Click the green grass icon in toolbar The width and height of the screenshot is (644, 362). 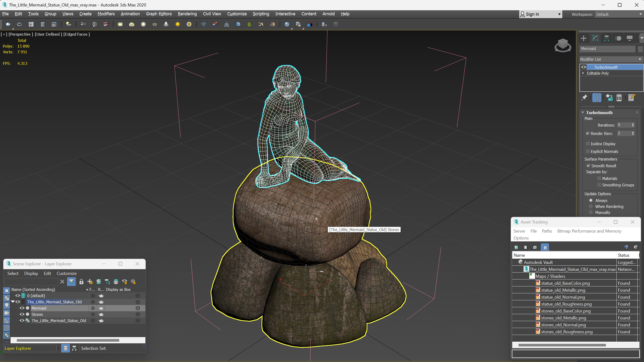tap(249, 24)
